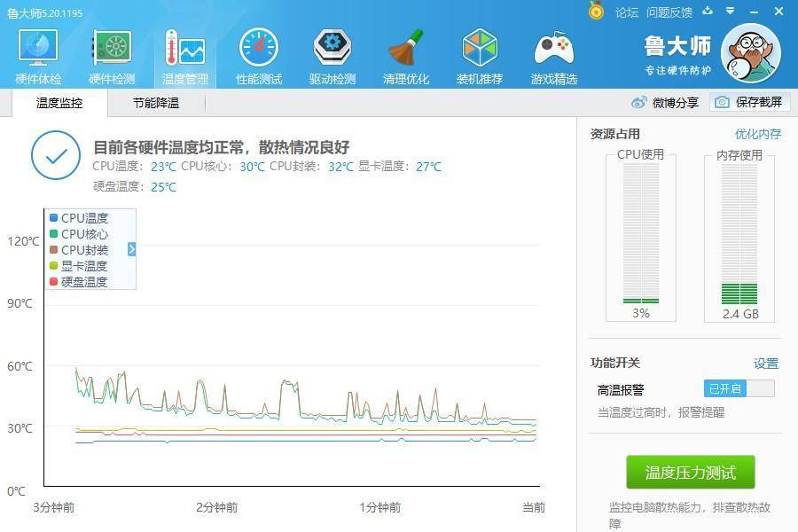Close the 鲁大师 window
The image size is (798, 532).
(778, 11)
